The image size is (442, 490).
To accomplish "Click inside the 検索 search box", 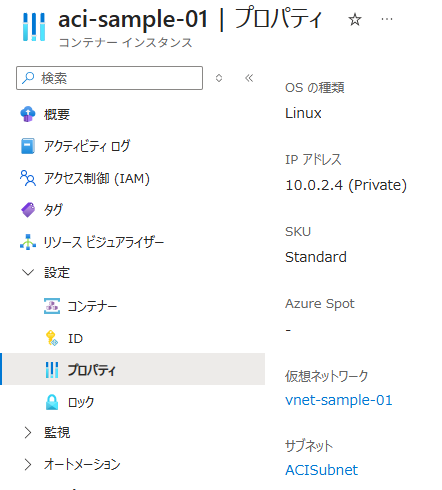I will tap(109, 78).
